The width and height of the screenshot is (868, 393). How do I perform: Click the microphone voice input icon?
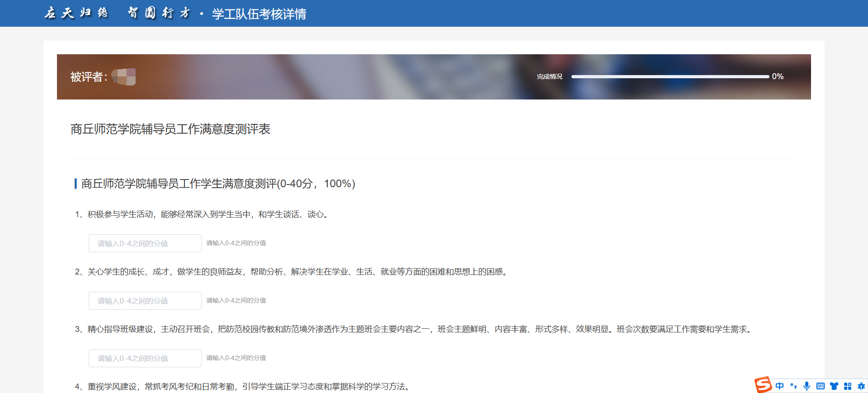(x=807, y=386)
